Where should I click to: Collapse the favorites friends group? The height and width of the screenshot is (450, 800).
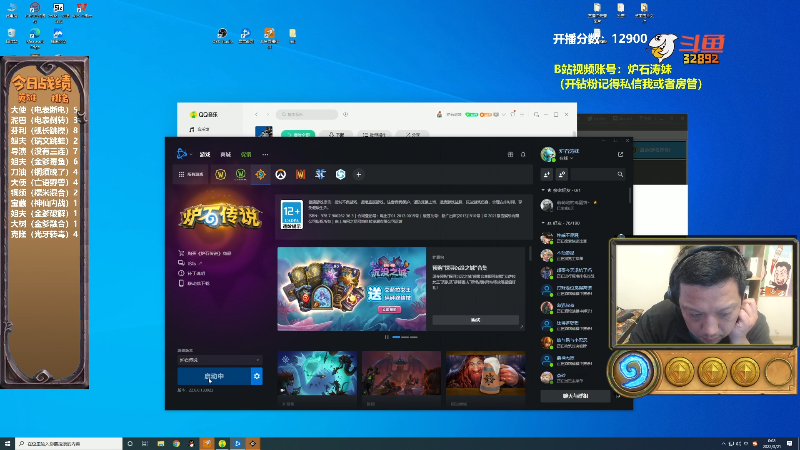click(x=561, y=190)
